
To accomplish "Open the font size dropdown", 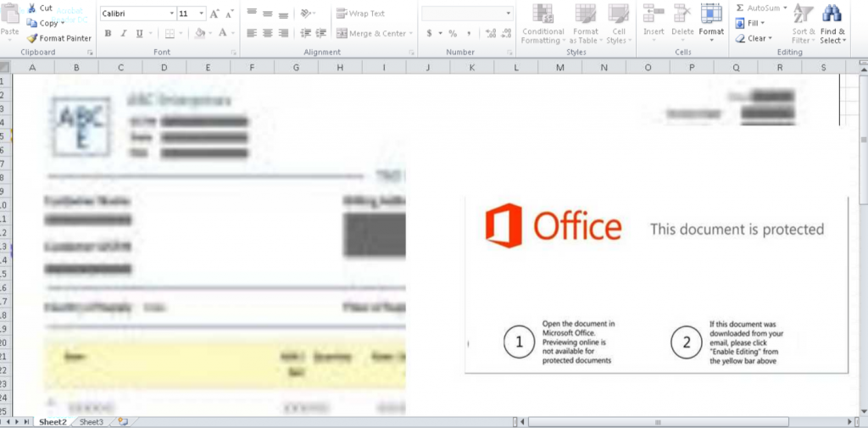I will 202,14.
